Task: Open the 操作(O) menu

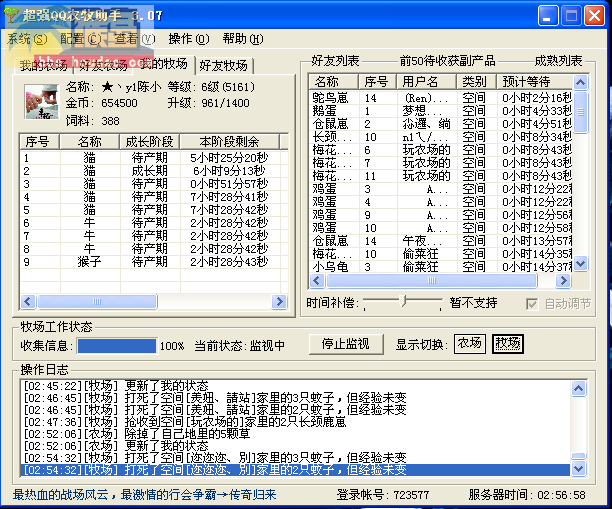Action: [189, 39]
